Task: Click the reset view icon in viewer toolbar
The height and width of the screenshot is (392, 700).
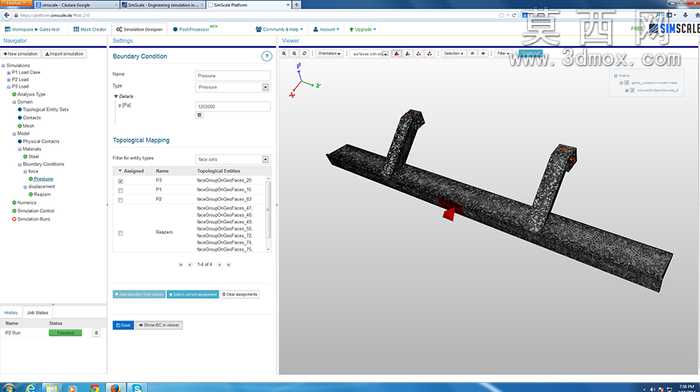Action: tap(305, 54)
